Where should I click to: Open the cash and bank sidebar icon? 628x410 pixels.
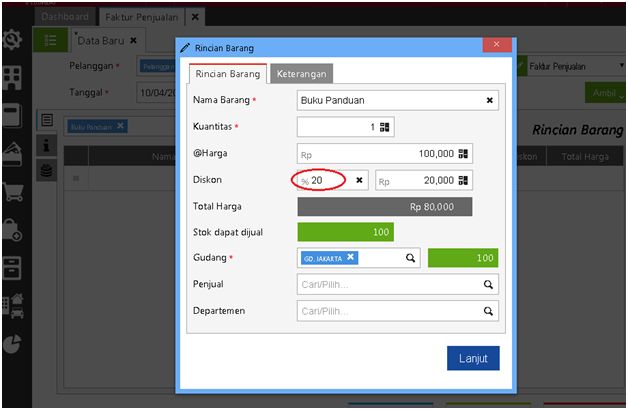coord(12,154)
